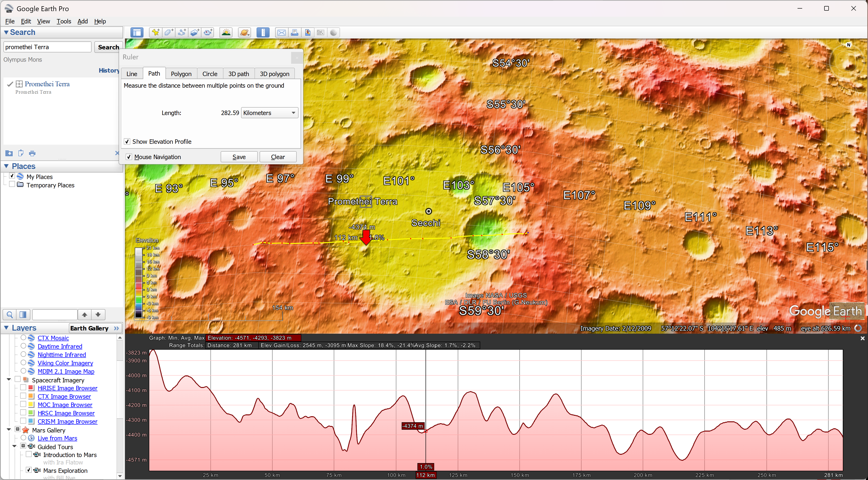Select Viking Color Imagery radio button
868x480 pixels.
[23, 362]
